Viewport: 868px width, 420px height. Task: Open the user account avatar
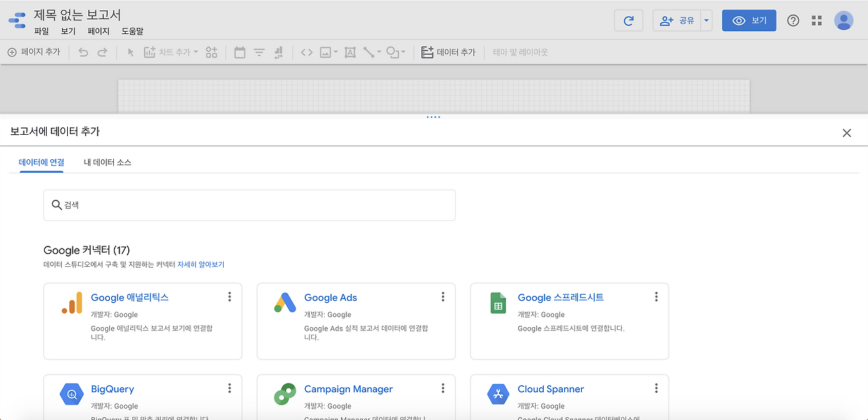(x=844, y=20)
